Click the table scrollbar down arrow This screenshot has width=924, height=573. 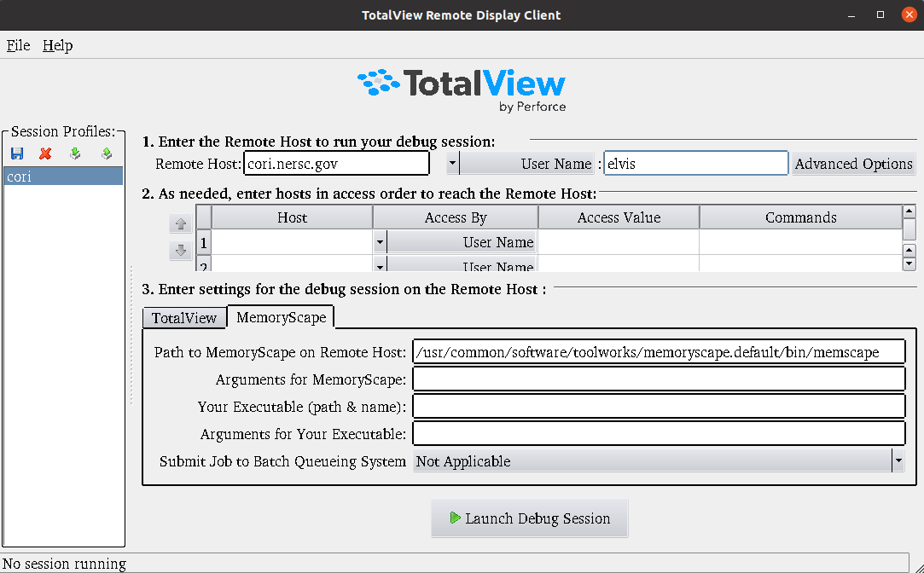(909, 263)
